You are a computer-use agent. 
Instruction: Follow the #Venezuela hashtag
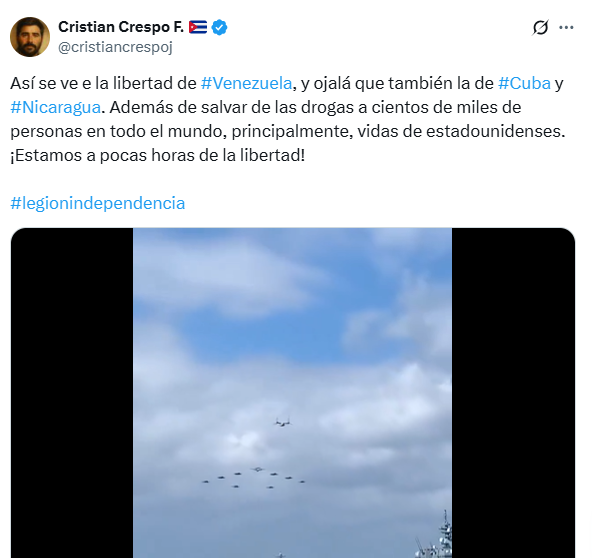coord(247,83)
